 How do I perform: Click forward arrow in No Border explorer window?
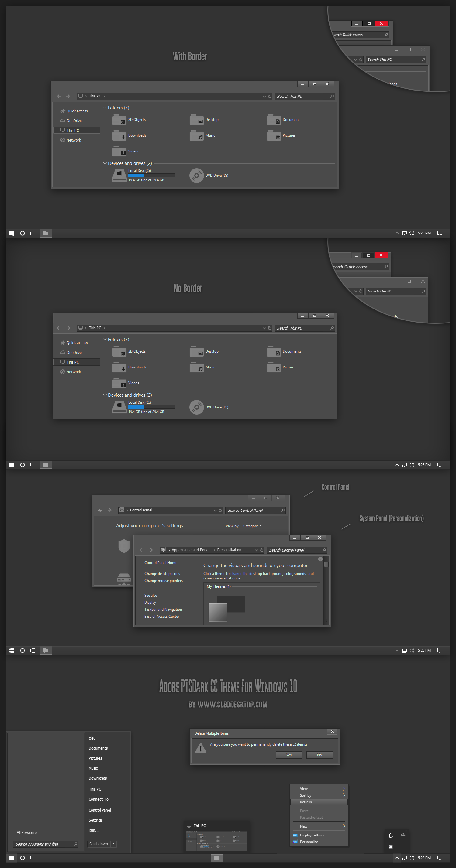[68, 328]
